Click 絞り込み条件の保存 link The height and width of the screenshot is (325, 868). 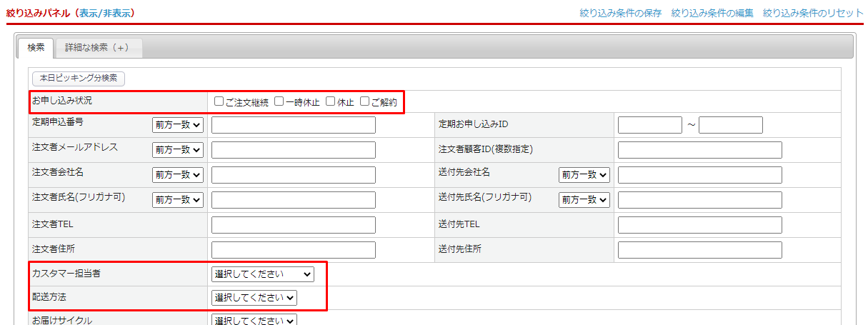[x=620, y=13]
